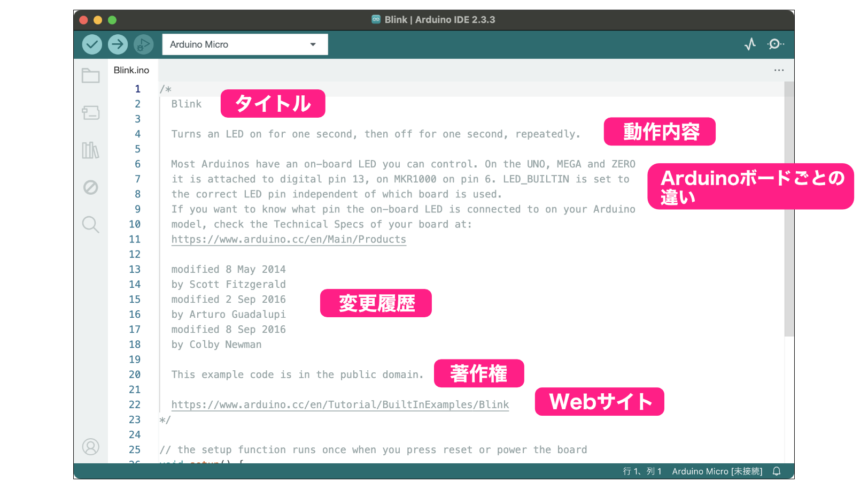The image size is (868, 489).
Task: Click the notifications bell icon
Action: 777,471
